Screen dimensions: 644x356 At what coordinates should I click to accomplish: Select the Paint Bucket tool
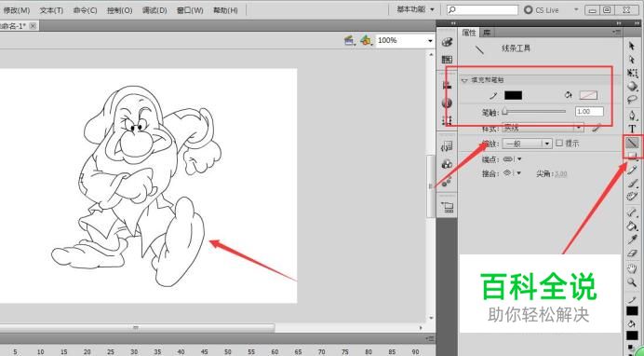(x=632, y=226)
